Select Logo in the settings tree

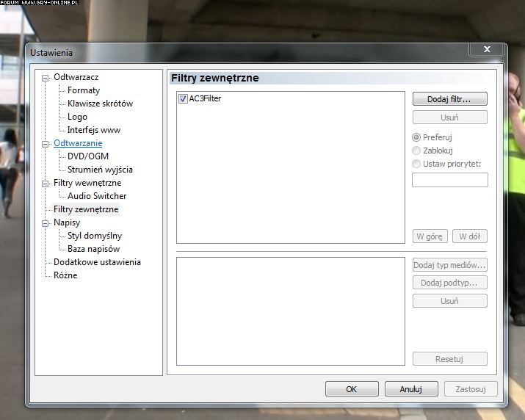[x=77, y=117]
